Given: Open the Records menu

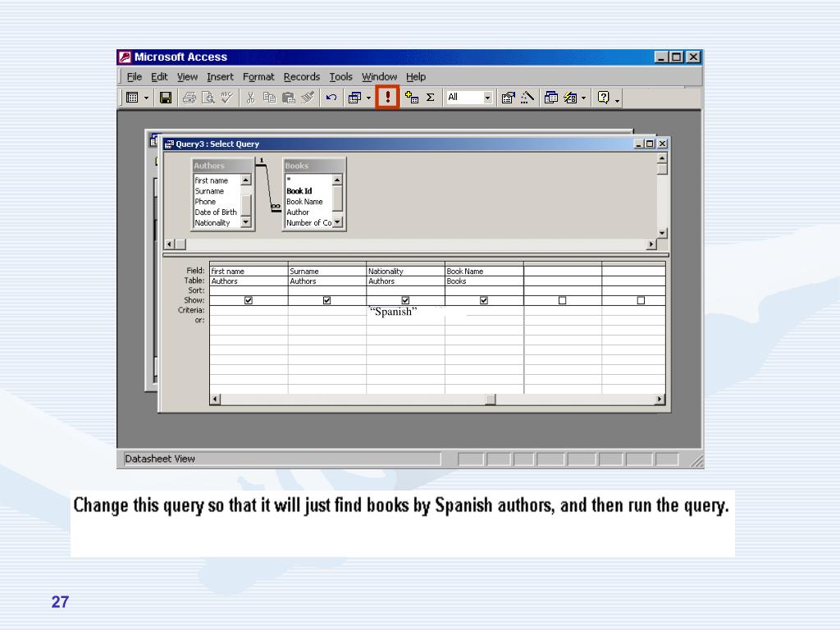Looking at the screenshot, I should pos(302,77).
